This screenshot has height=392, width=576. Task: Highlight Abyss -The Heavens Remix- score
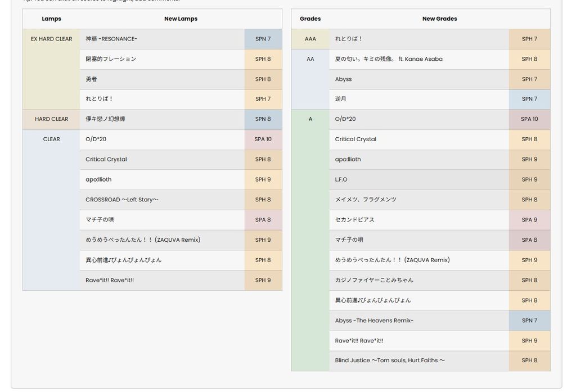click(374, 321)
